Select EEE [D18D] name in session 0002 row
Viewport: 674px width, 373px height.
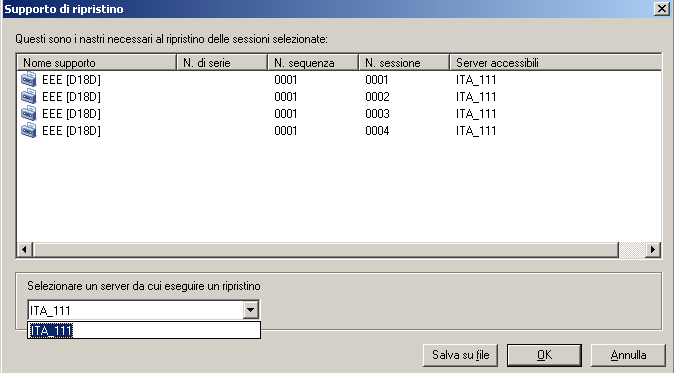click(71, 97)
